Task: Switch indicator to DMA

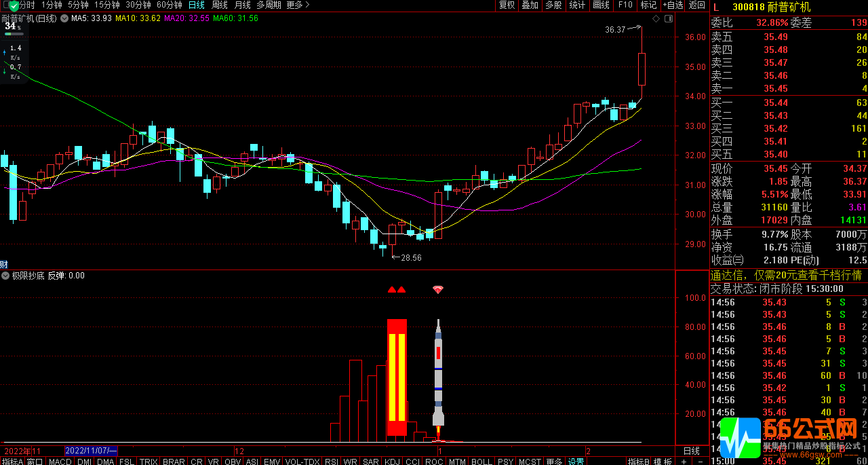Action: click(105, 462)
